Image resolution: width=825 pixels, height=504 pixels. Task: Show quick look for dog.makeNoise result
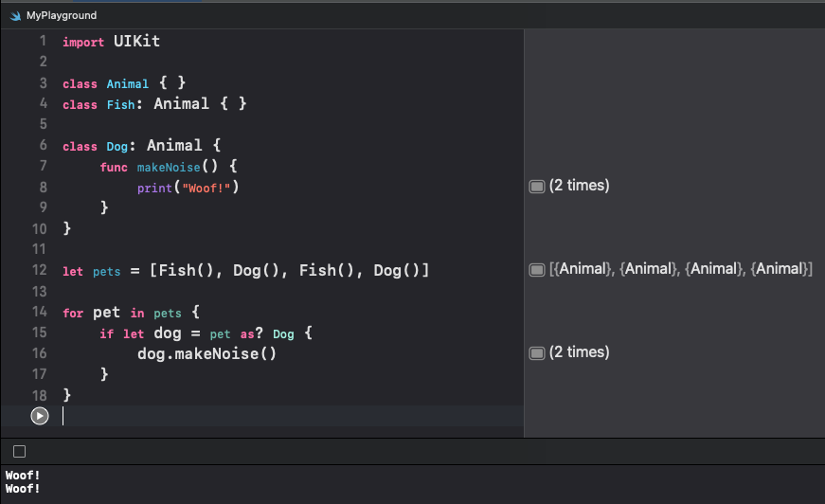(537, 353)
